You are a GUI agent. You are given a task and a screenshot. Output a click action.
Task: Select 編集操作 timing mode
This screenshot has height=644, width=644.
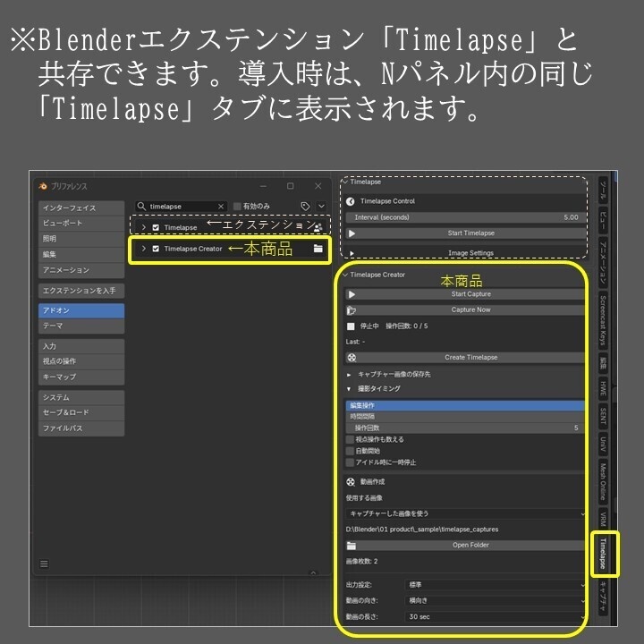pos(465,406)
